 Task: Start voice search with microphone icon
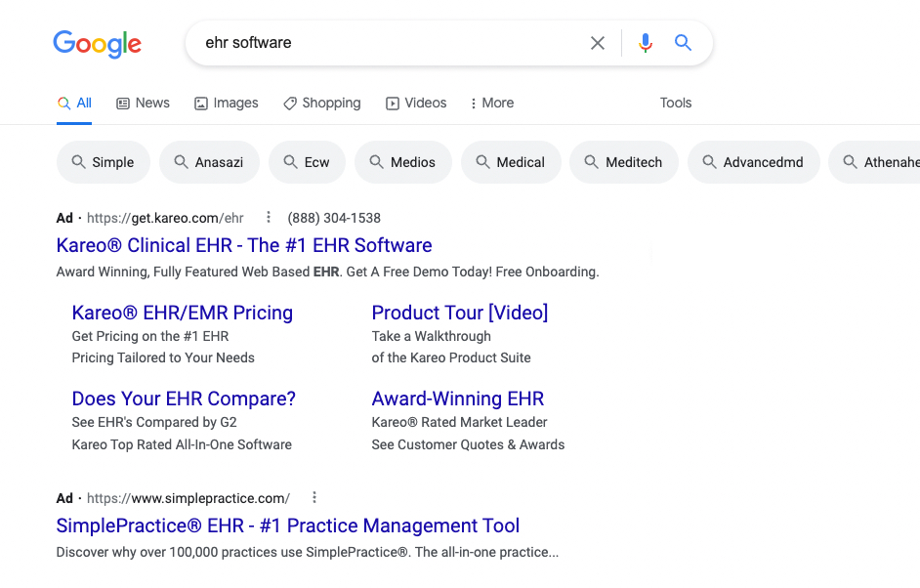[646, 43]
